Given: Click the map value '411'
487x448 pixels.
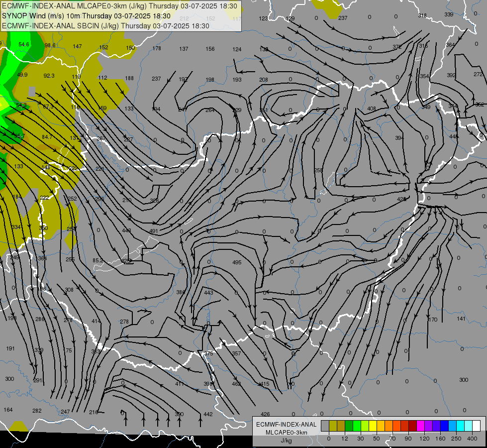Looking at the screenshot, I should tap(180, 384).
